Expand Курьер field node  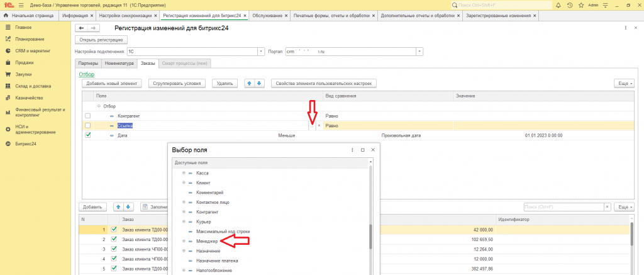click(x=184, y=222)
